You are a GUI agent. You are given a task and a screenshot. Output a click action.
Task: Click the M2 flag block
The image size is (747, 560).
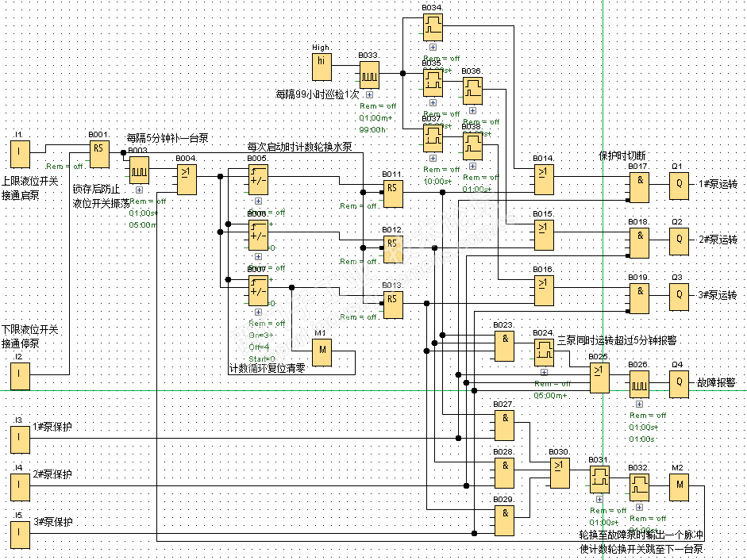pos(679,487)
